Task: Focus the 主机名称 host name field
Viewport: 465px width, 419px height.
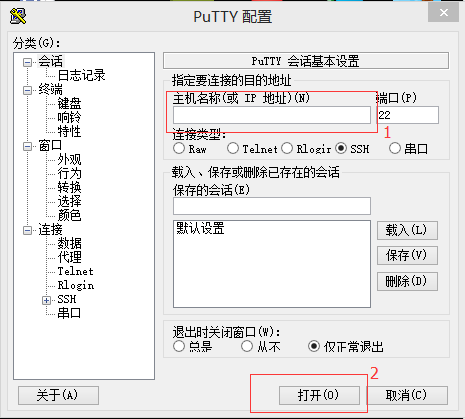Action: pyautogui.click(x=272, y=115)
